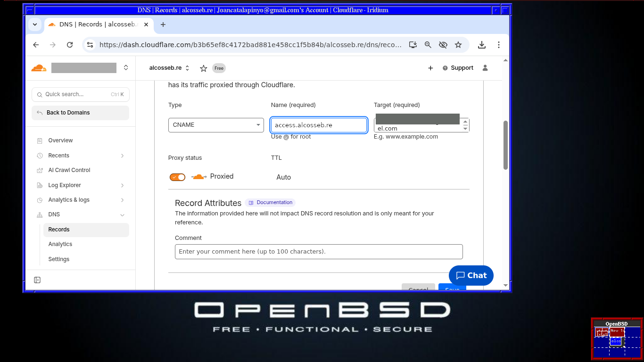
Task: Open the user account profile icon
Action: [x=485, y=68]
